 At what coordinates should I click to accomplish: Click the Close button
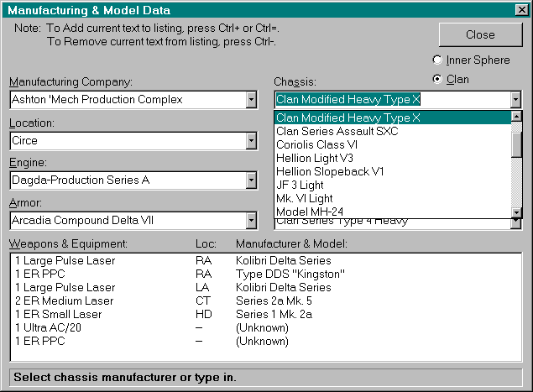click(480, 34)
